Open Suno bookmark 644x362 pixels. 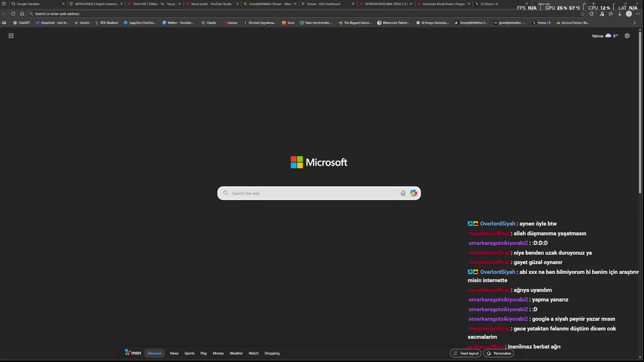[288, 23]
